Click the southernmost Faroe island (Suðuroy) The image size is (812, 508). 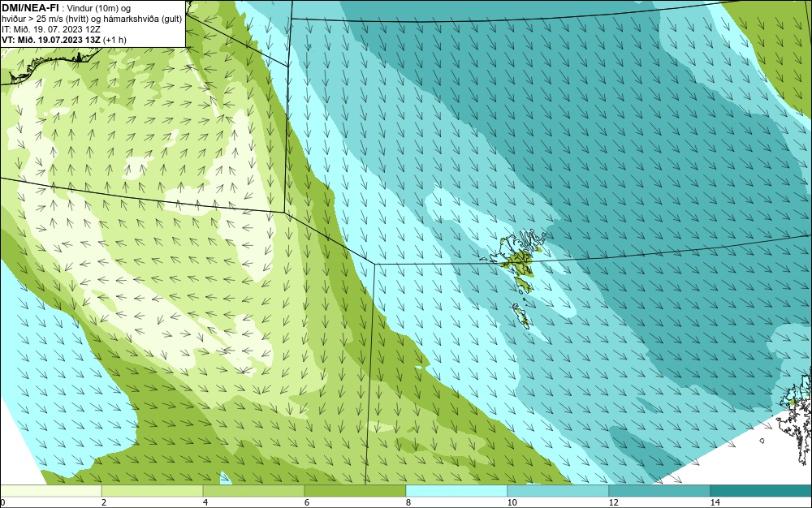[521, 316]
